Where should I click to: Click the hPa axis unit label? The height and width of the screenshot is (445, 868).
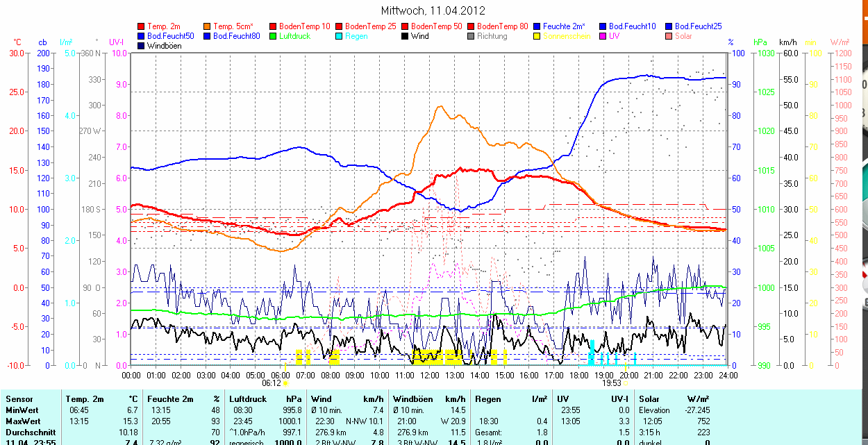pos(762,42)
